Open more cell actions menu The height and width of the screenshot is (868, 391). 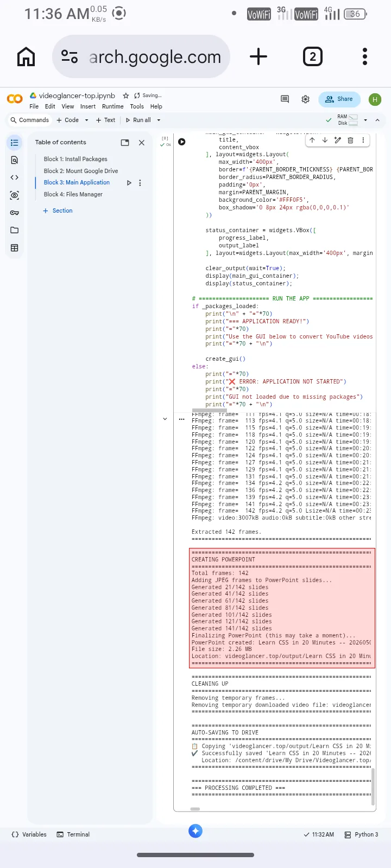[x=363, y=140]
